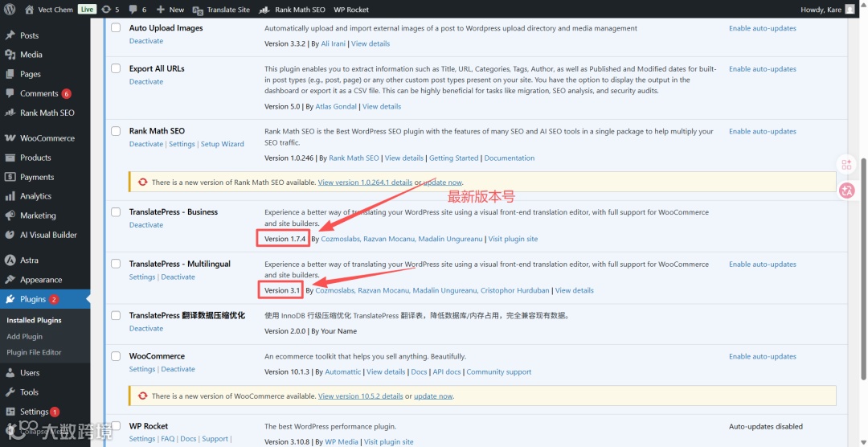Check the TranslatePress - Business checkbox

coord(116,211)
